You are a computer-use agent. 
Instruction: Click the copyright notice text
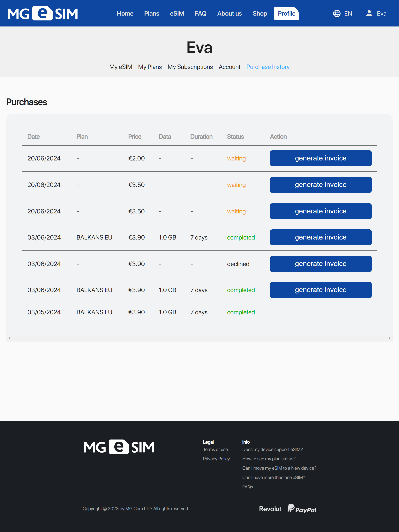[x=136, y=509]
